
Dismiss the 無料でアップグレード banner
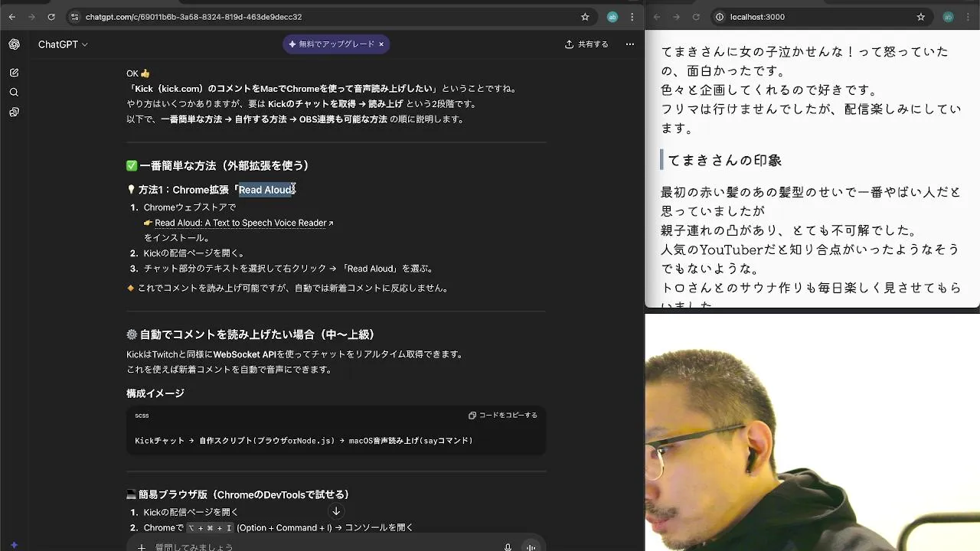pos(381,44)
